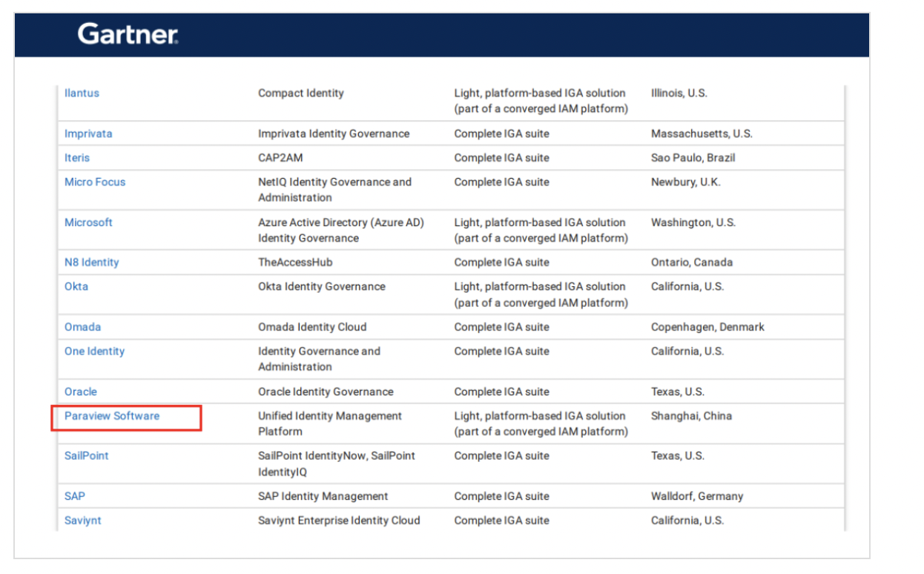Screen dimensions: 924x574
Task: Select One Identity's Identity Governance and Administration text
Action: [x=319, y=359]
